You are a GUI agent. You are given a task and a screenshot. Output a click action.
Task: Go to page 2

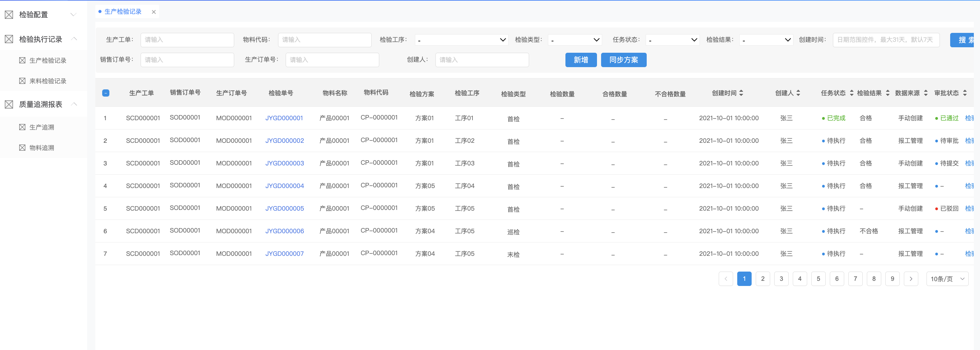coord(762,278)
